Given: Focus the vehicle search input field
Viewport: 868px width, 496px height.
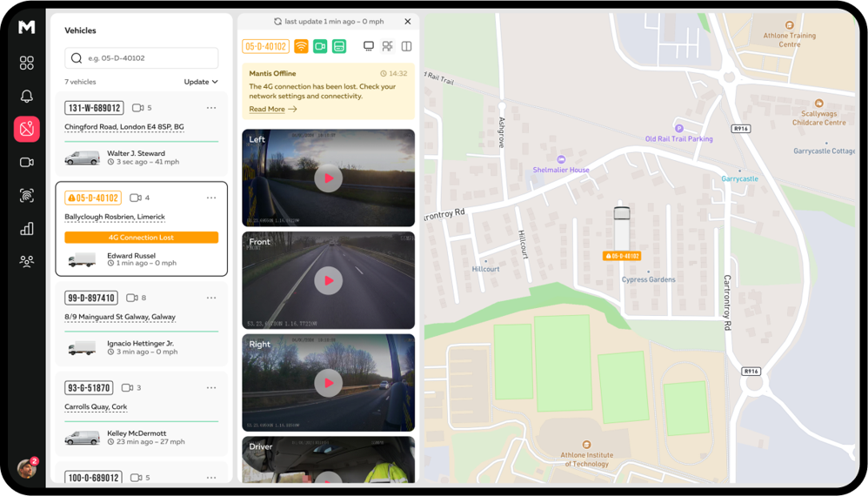Looking at the screenshot, I should click(141, 58).
